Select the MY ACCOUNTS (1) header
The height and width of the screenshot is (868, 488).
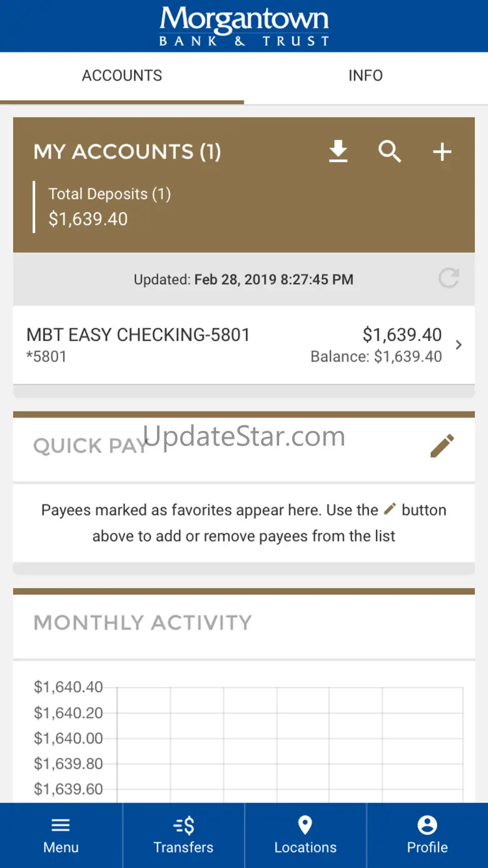point(127,152)
